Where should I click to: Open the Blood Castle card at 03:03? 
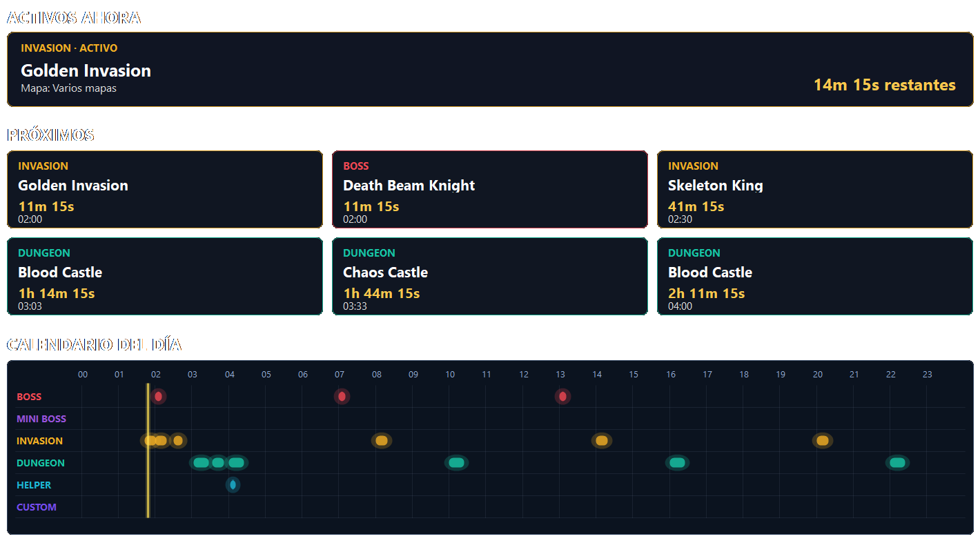(165, 276)
